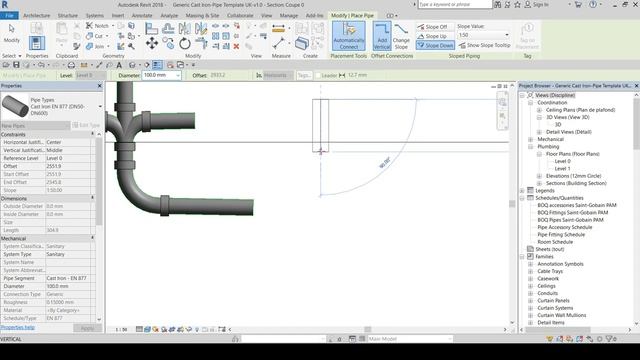Select Slope Off option
The width and height of the screenshot is (640, 360).
click(435, 27)
